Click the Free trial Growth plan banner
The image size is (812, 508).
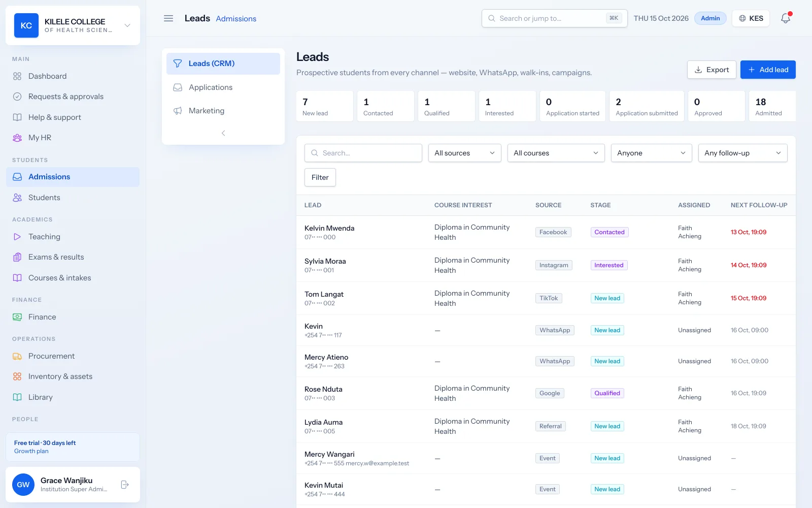click(x=73, y=447)
